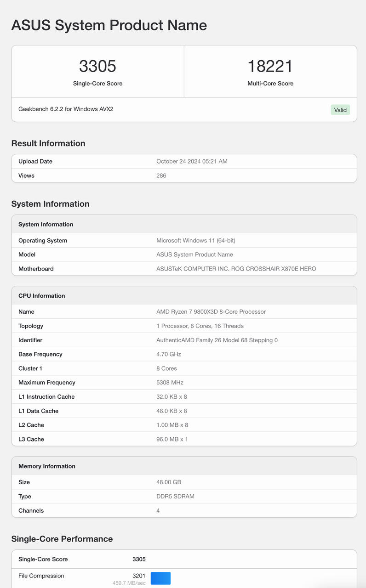
Task: Click the 'Result Information' heading
Action: click(48, 143)
